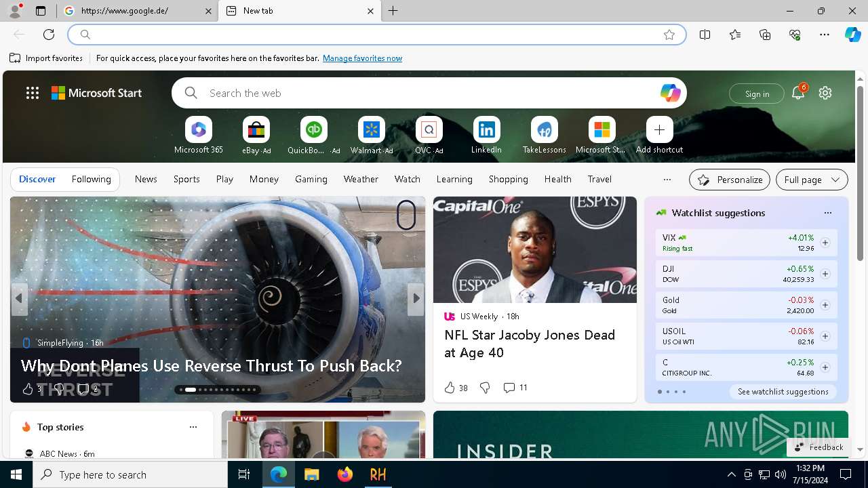Open the News category

point(146,179)
